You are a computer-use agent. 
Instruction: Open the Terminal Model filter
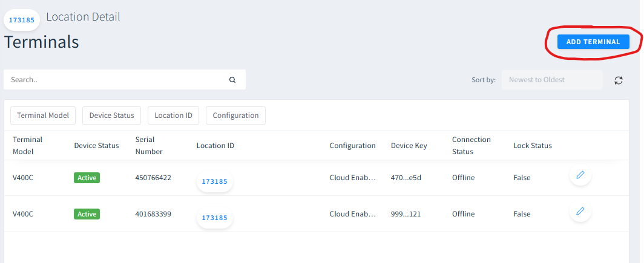click(43, 115)
